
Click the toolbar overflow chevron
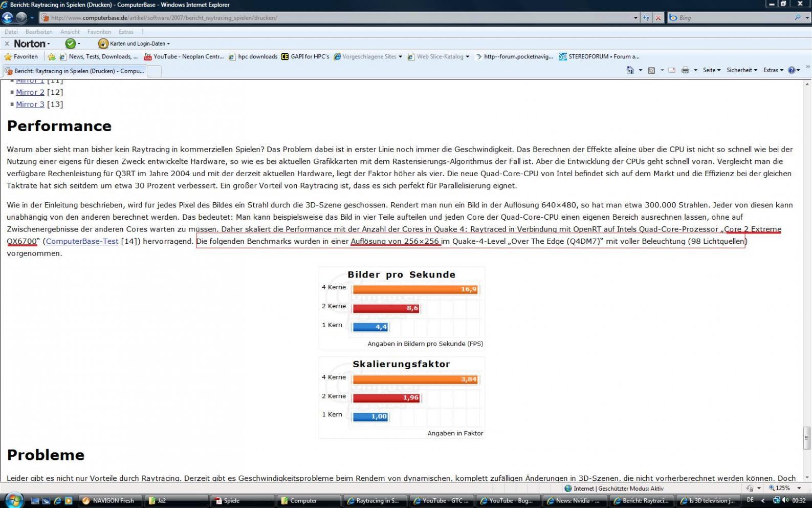807,67
